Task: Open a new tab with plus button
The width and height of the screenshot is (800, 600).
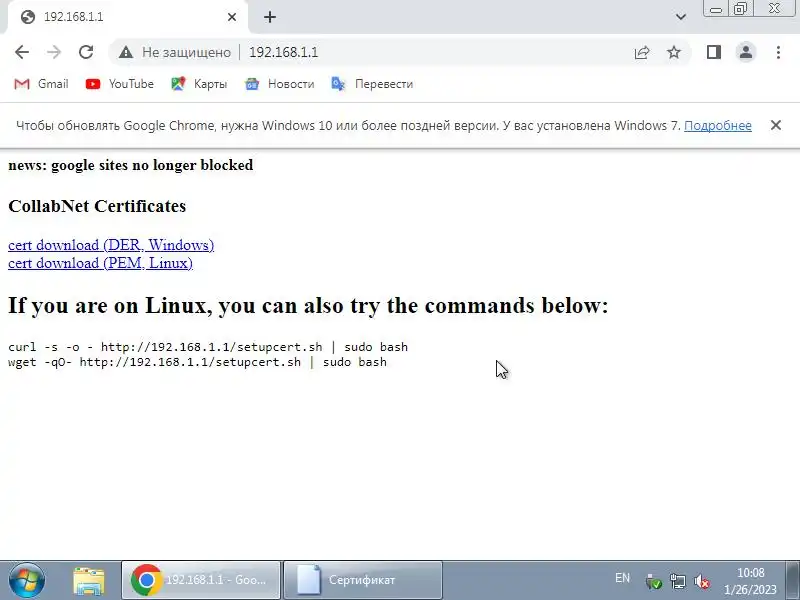Action: [x=270, y=17]
